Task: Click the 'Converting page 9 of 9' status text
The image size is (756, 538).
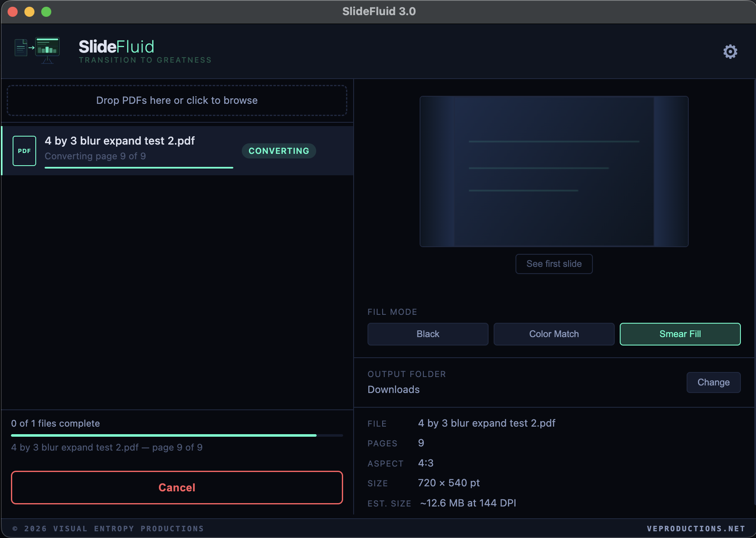Action: point(95,156)
